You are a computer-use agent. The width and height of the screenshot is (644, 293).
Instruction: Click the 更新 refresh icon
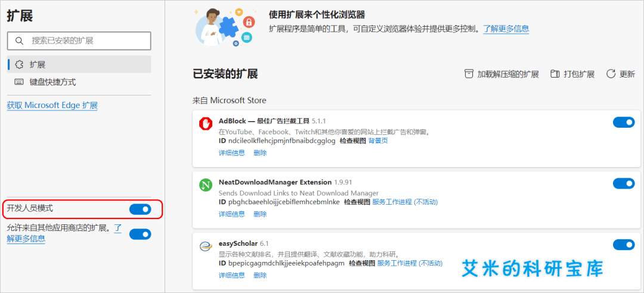tap(611, 74)
